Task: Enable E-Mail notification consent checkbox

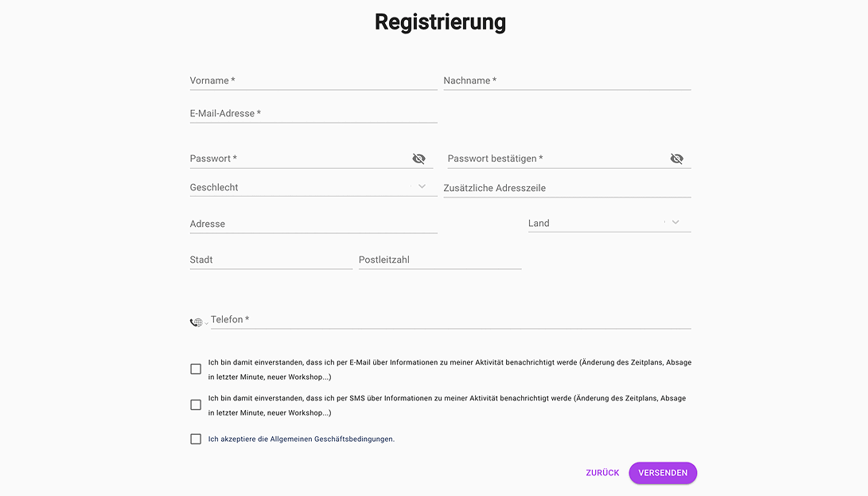Action: [x=196, y=369]
